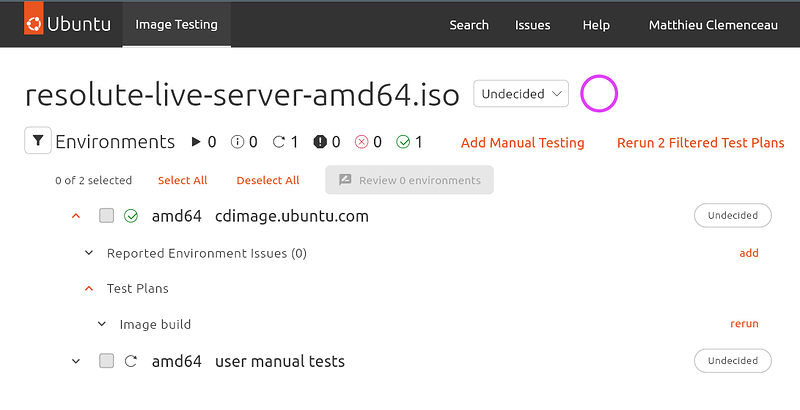800x410 pixels.
Task: Click the red failed status icon
Action: pyautogui.click(x=361, y=142)
